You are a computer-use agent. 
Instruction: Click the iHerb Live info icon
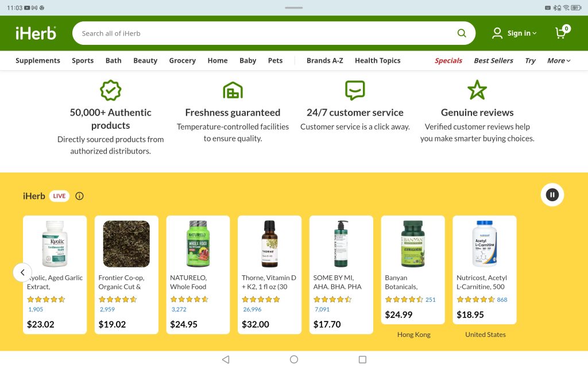pos(80,196)
